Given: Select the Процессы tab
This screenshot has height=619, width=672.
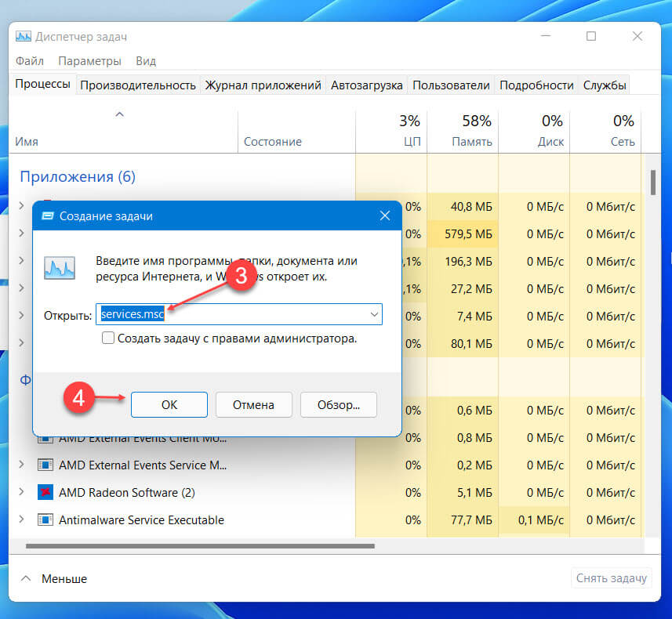Looking at the screenshot, I should coord(42,84).
